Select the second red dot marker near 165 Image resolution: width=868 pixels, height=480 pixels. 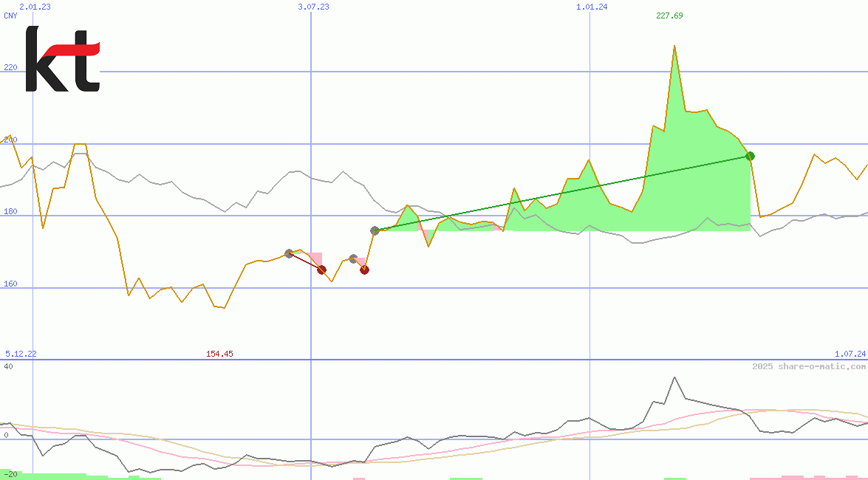coord(364,270)
